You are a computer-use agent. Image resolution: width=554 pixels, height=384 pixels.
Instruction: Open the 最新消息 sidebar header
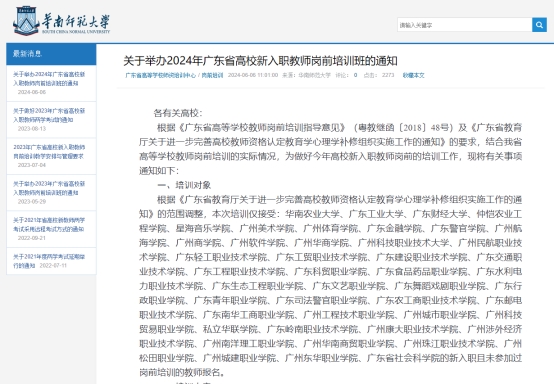51,54
